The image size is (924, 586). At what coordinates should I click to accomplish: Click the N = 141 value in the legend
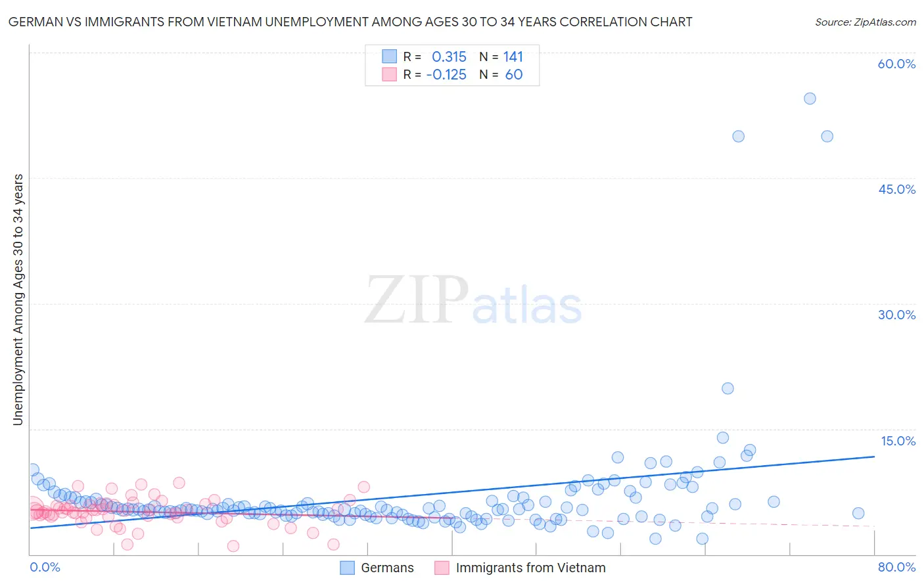click(501, 56)
